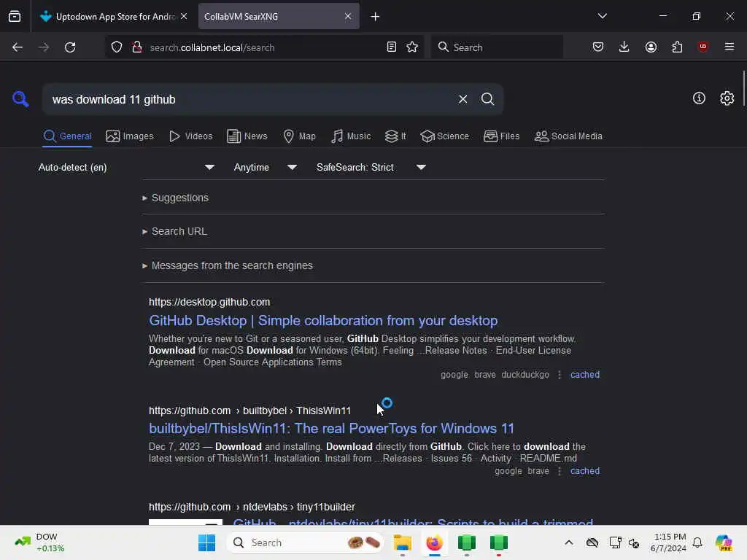
Task: Select the General search category
Action: [67, 136]
